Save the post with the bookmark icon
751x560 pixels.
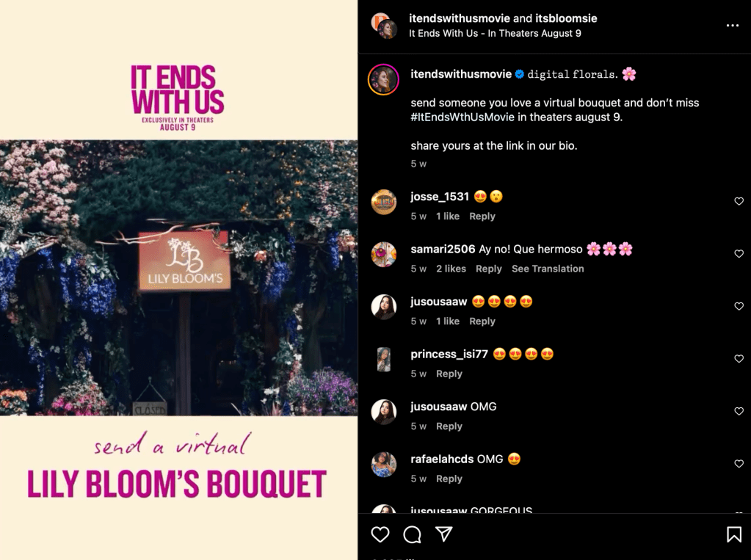tap(734, 534)
